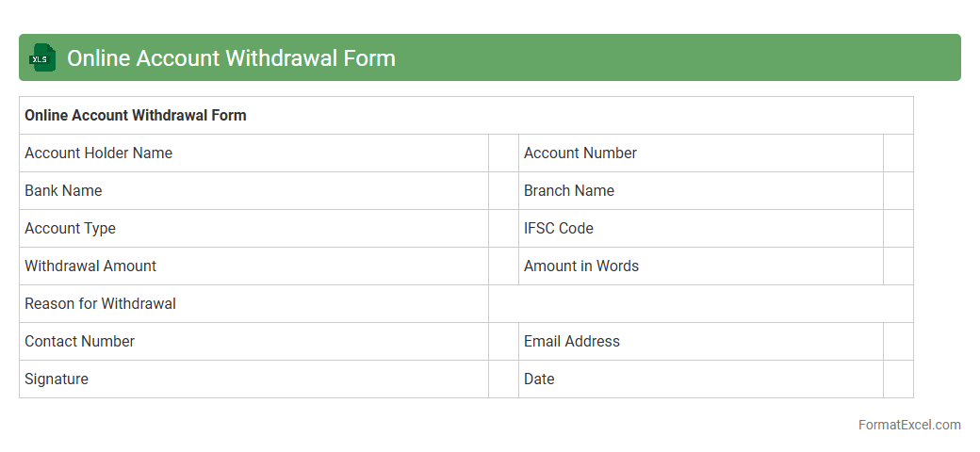Select the Contact Number input cell
The height and width of the screenshot is (452, 980).
point(503,342)
